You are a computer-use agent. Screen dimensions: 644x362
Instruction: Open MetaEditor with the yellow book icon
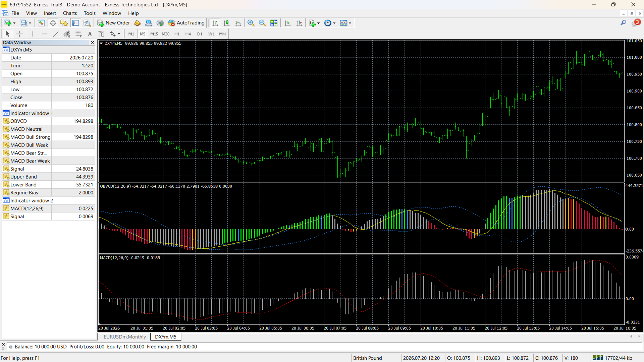tap(137, 23)
